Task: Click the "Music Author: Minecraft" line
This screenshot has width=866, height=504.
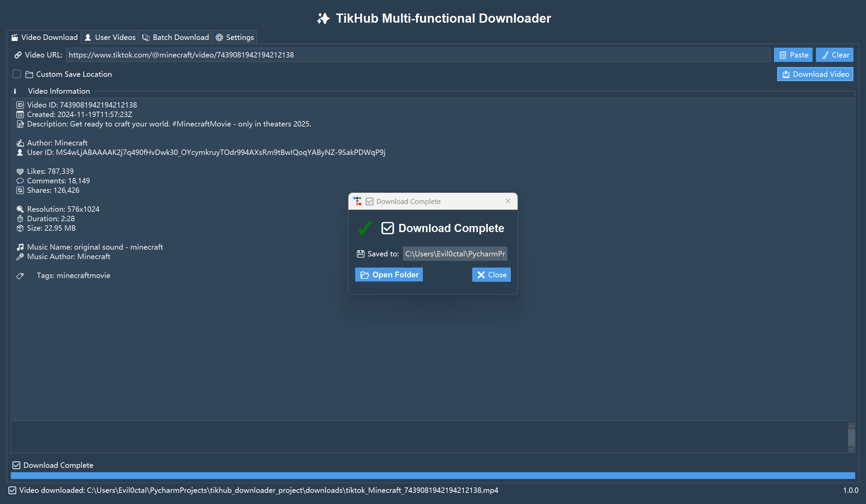Action: pos(69,257)
